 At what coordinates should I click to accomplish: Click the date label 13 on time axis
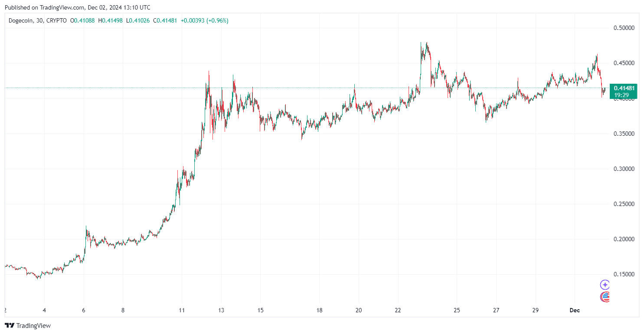[221, 311]
